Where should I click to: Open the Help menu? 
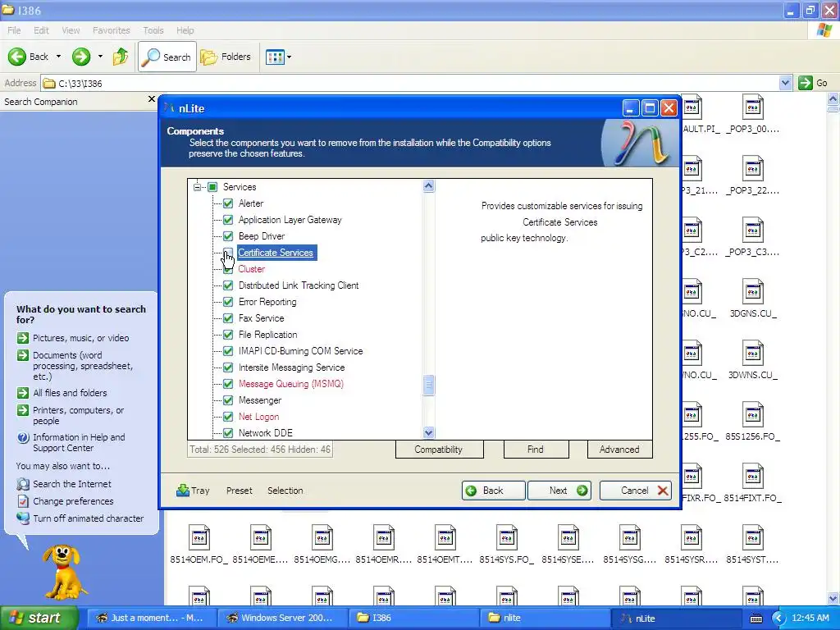185,30
